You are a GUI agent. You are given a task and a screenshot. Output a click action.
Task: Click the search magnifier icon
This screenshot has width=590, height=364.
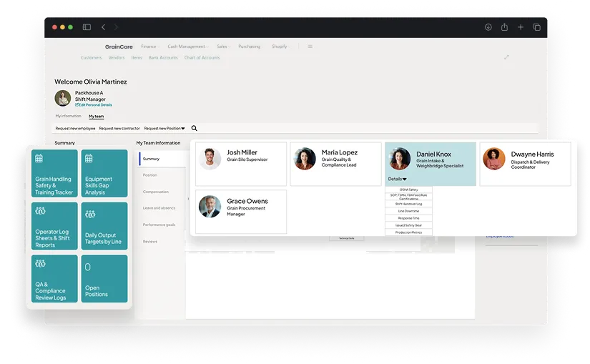tap(194, 129)
